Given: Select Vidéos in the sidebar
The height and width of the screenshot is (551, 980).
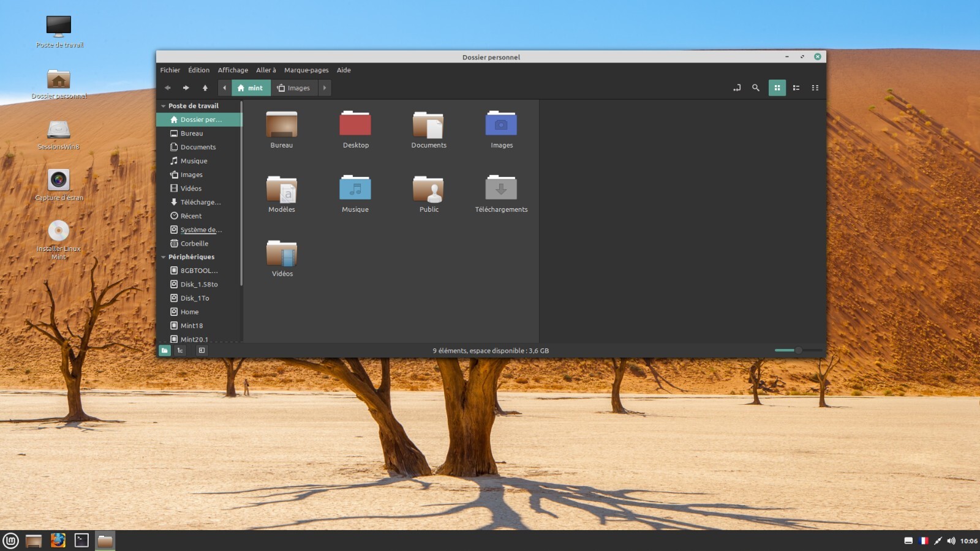Looking at the screenshot, I should click(199, 189).
